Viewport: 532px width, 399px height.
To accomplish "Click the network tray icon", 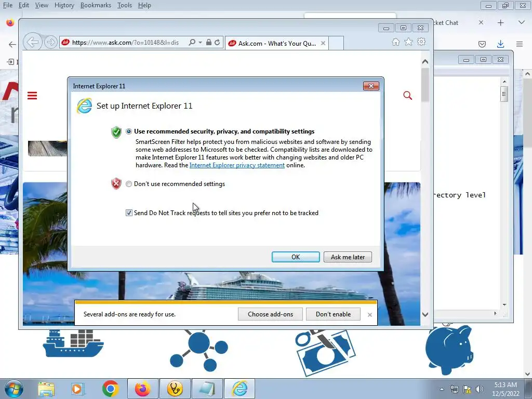I will point(454,389).
